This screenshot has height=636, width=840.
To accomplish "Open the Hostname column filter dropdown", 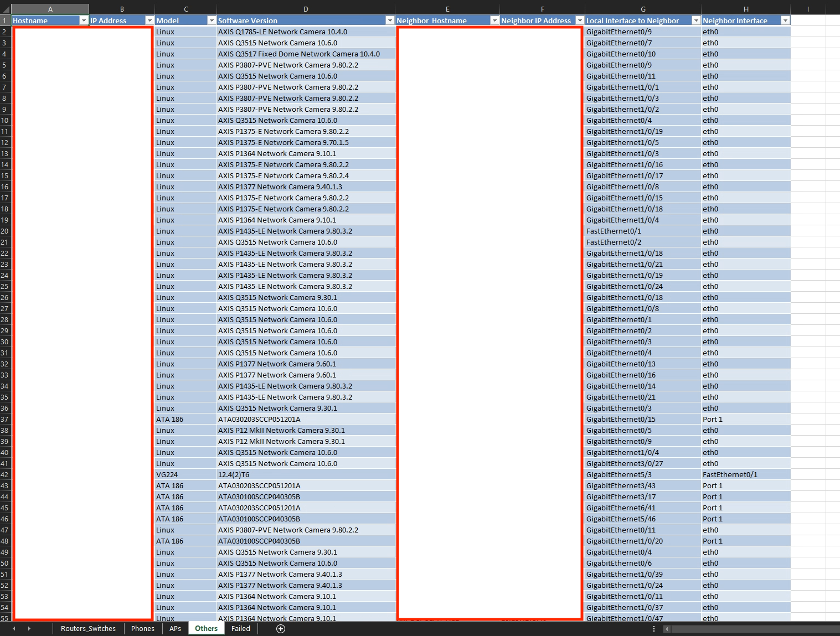I will tap(84, 20).
